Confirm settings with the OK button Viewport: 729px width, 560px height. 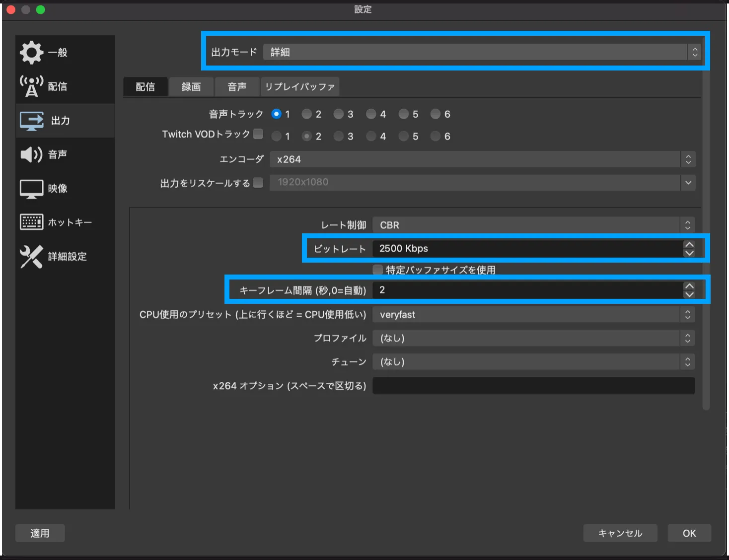(x=689, y=533)
